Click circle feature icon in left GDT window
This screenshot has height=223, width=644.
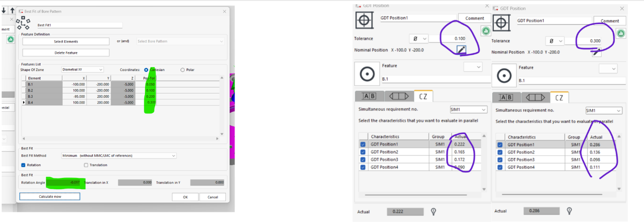coord(366,73)
